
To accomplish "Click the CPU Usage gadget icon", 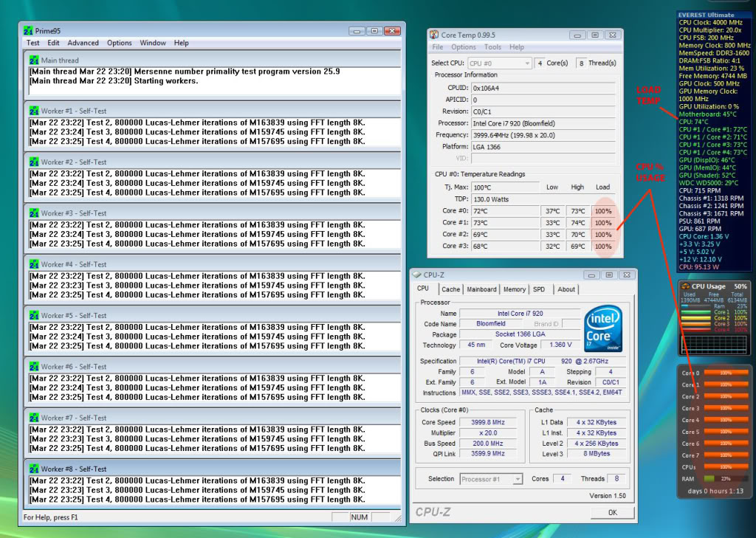I will click(x=685, y=286).
